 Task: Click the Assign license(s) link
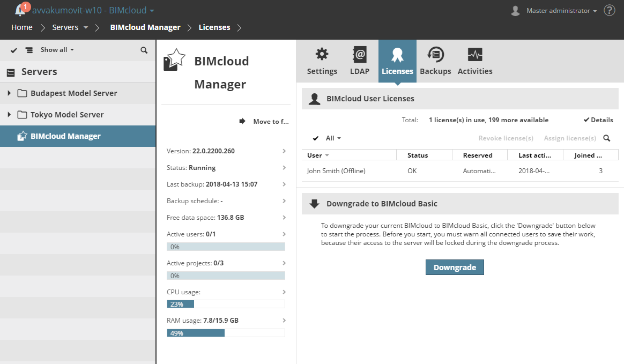(569, 138)
